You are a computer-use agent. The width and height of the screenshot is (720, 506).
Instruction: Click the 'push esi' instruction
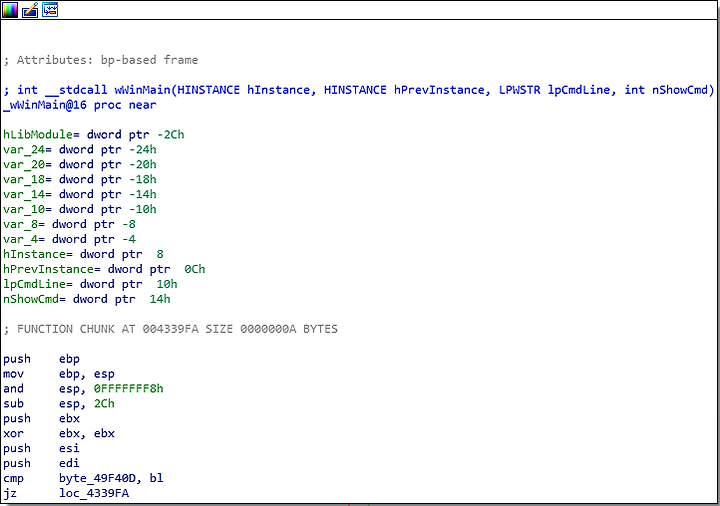(x=41, y=449)
